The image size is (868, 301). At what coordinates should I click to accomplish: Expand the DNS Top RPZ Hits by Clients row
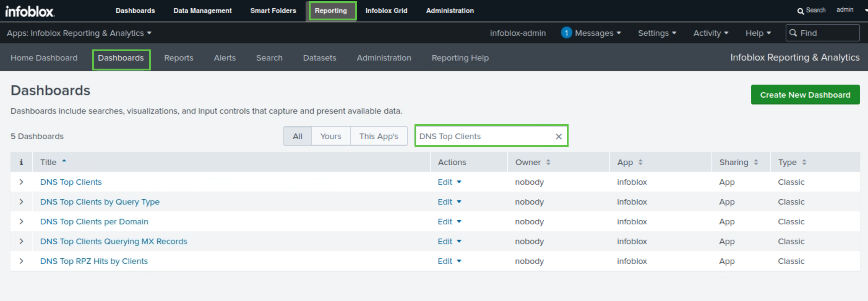21,261
